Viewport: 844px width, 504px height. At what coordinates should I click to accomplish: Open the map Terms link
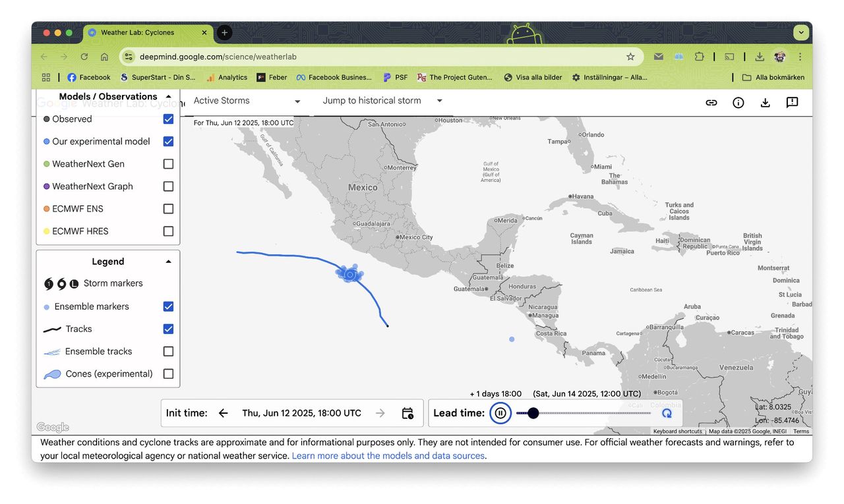(800, 432)
